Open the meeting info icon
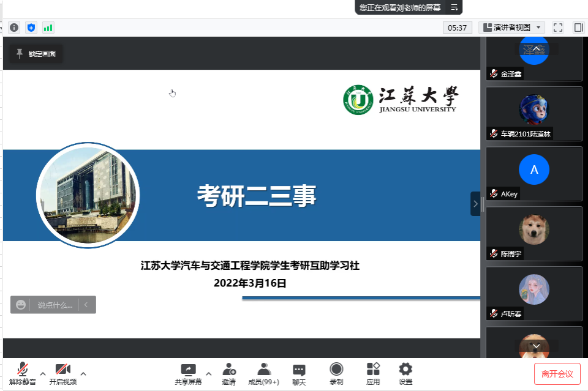 (14, 28)
